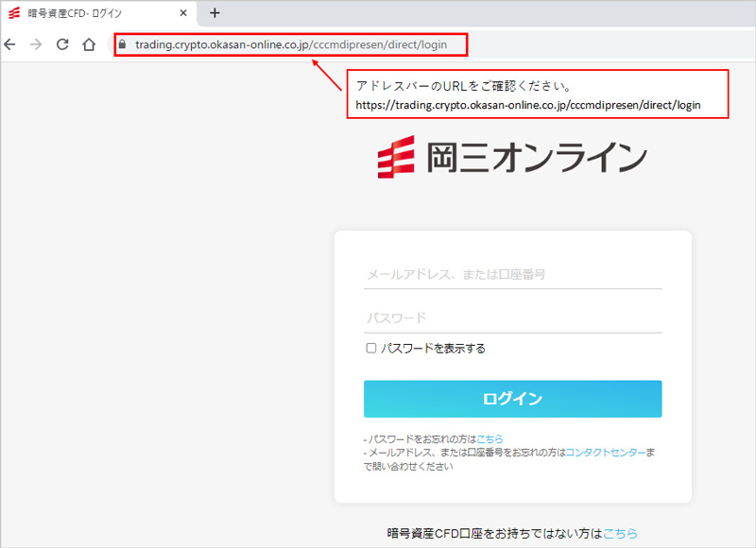The width and height of the screenshot is (756, 548).
Task: Close the 暗号資産CFD-ログイン tab
Action: (x=183, y=13)
